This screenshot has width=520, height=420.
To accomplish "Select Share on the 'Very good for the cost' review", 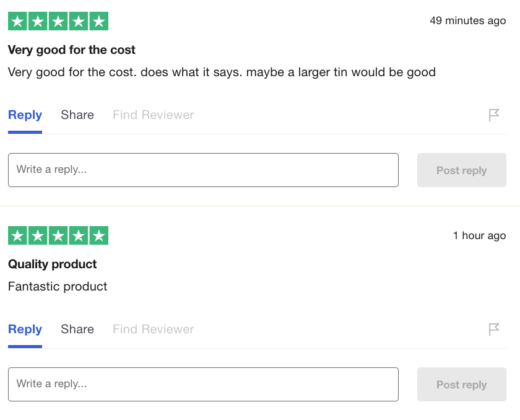I will click(77, 115).
